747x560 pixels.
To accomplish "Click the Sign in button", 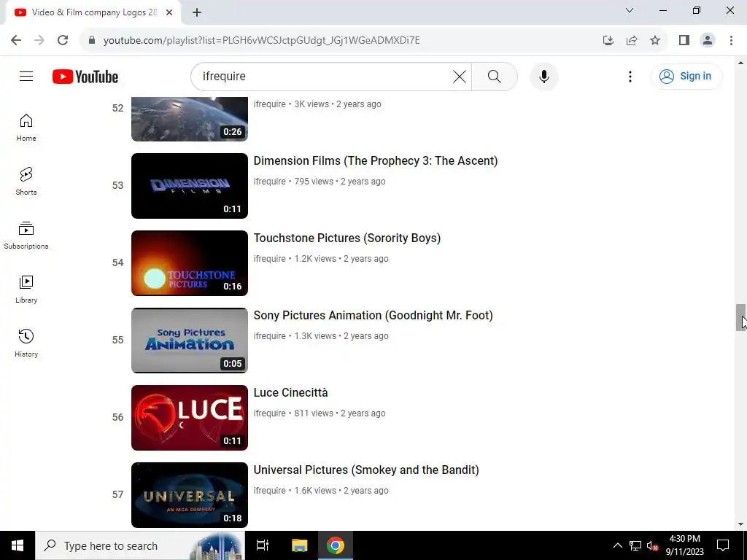I will click(x=686, y=76).
